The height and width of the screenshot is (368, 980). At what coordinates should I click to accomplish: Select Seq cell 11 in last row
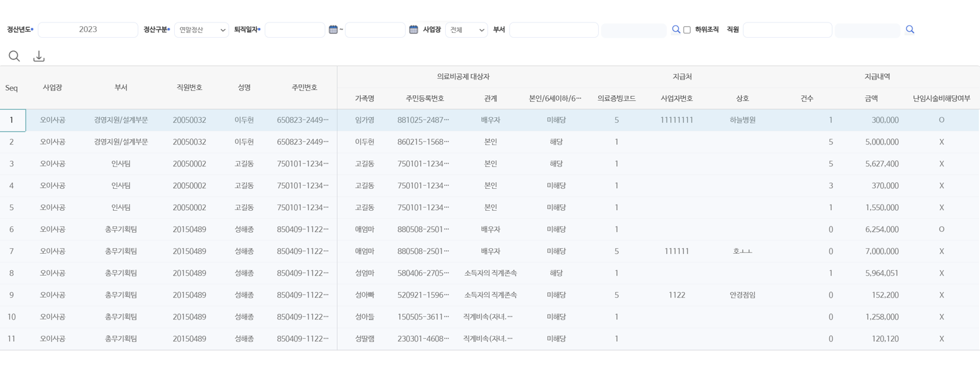tap(12, 339)
